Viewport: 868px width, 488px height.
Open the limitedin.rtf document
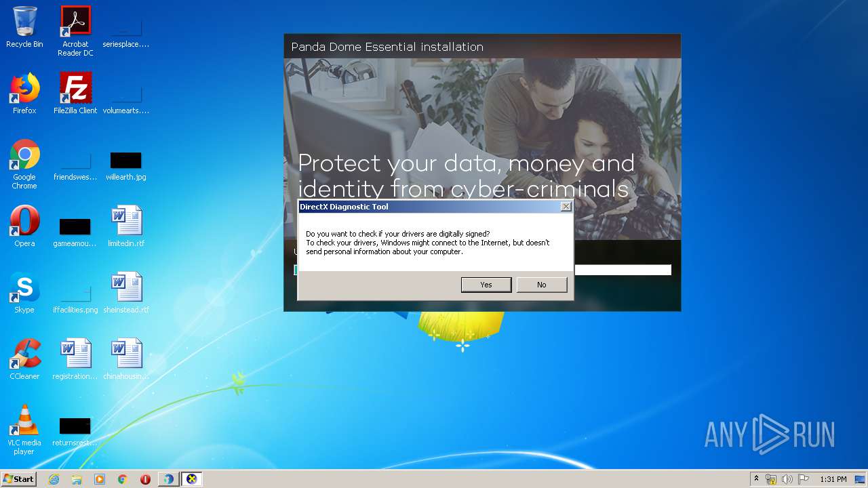(126, 226)
